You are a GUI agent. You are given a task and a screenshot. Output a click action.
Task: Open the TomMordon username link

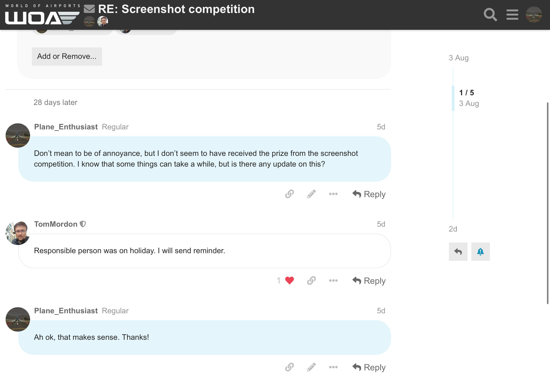(x=56, y=224)
